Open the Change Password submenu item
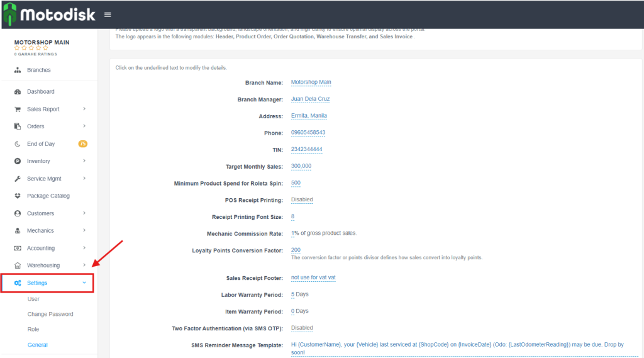644x358 pixels. click(50, 314)
